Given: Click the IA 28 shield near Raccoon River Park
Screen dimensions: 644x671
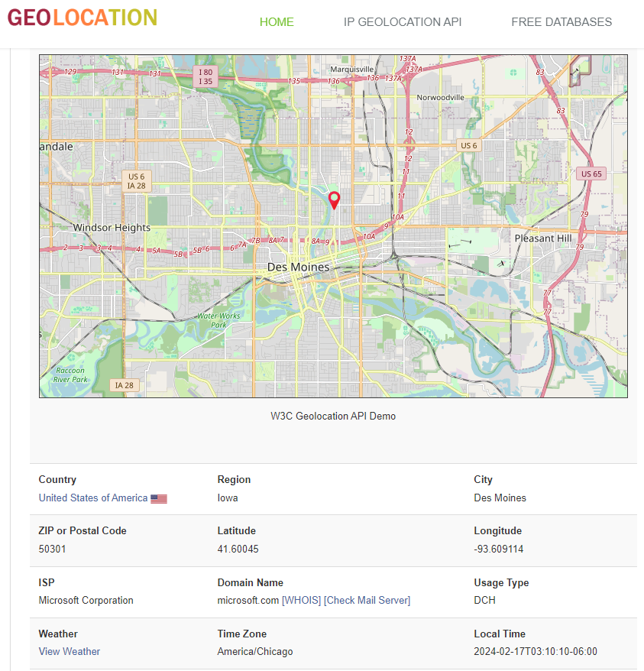Looking at the screenshot, I should pos(124,384).
